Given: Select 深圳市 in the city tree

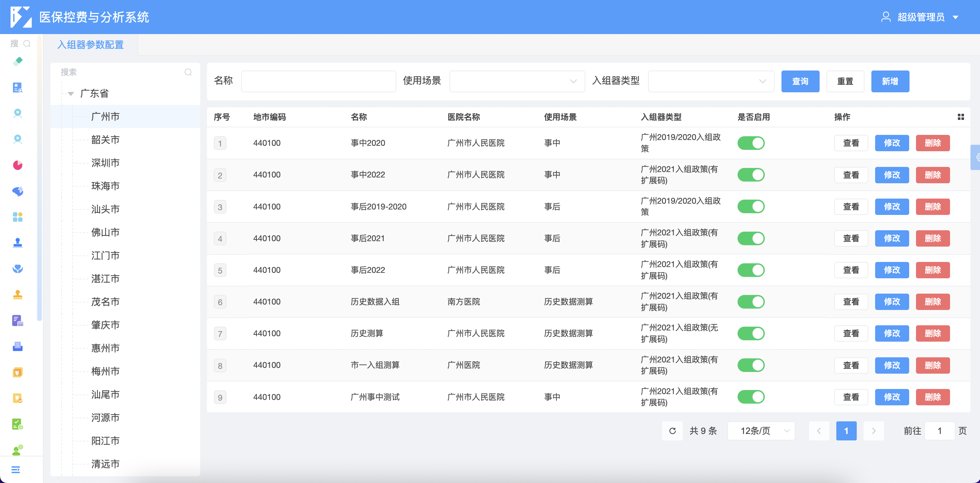Looking at the screenshot, I should point(105,163).
